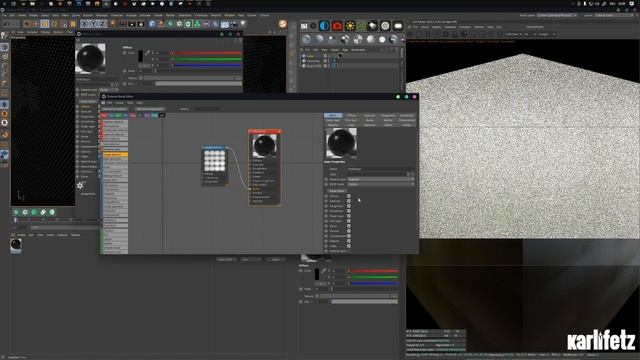Click the last green animation toolbar button
The image size is (640, 360).
(x=52, y=212)
